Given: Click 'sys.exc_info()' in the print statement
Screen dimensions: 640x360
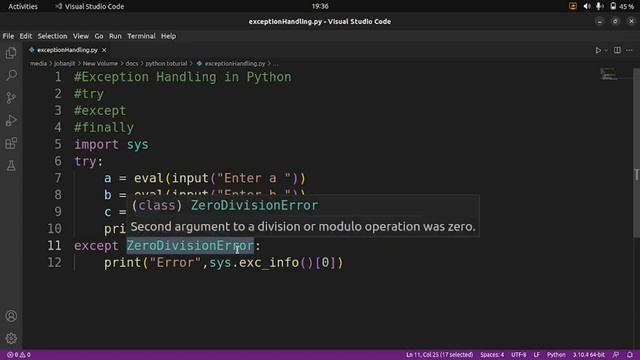Looking at the screenshot, I should point(261,262).
